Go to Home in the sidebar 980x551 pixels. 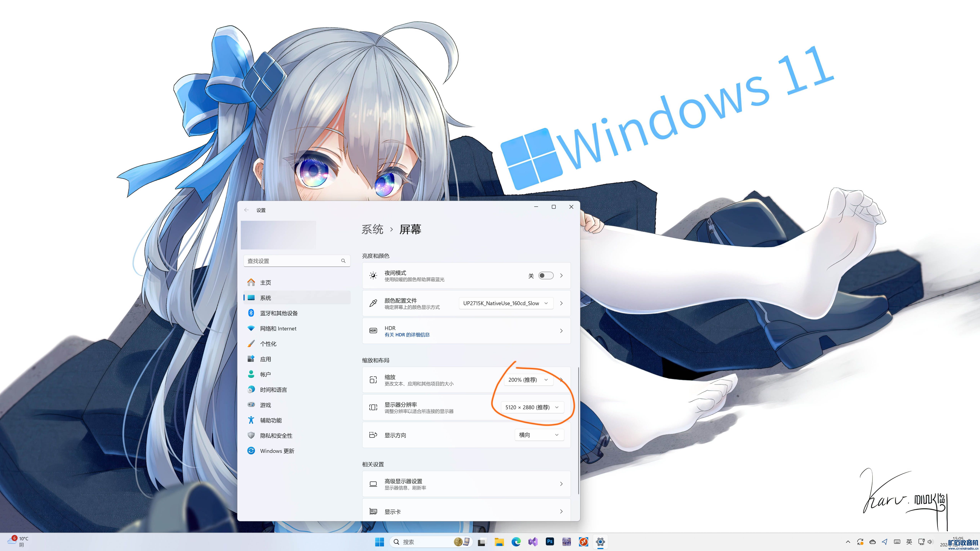coord(265,283)
